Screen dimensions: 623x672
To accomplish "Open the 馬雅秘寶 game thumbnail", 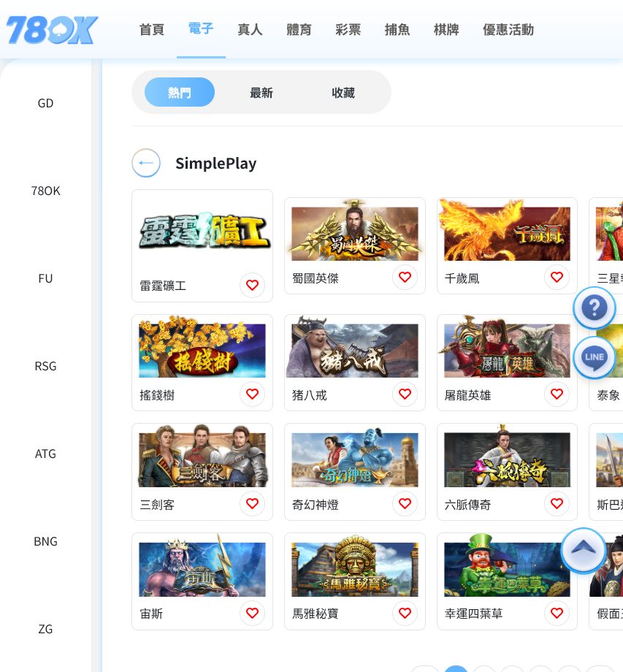I will pos(355,567).
